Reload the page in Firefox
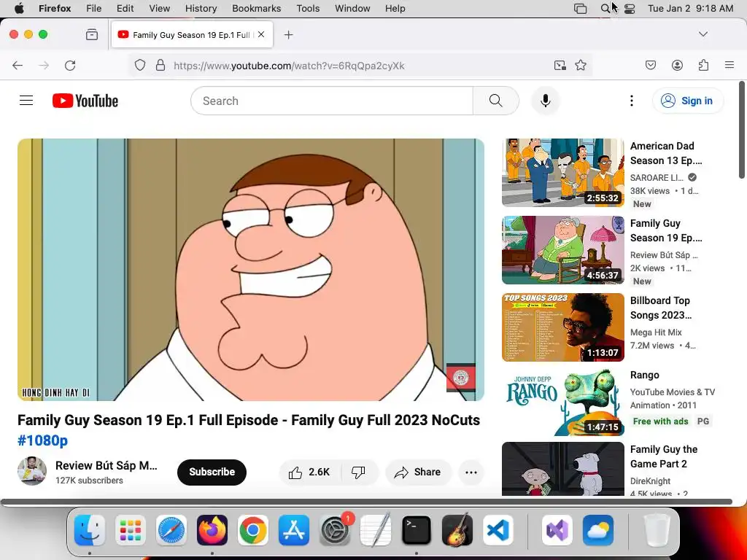The width and height of the screenshot is (747, 560). click(70, 65)
